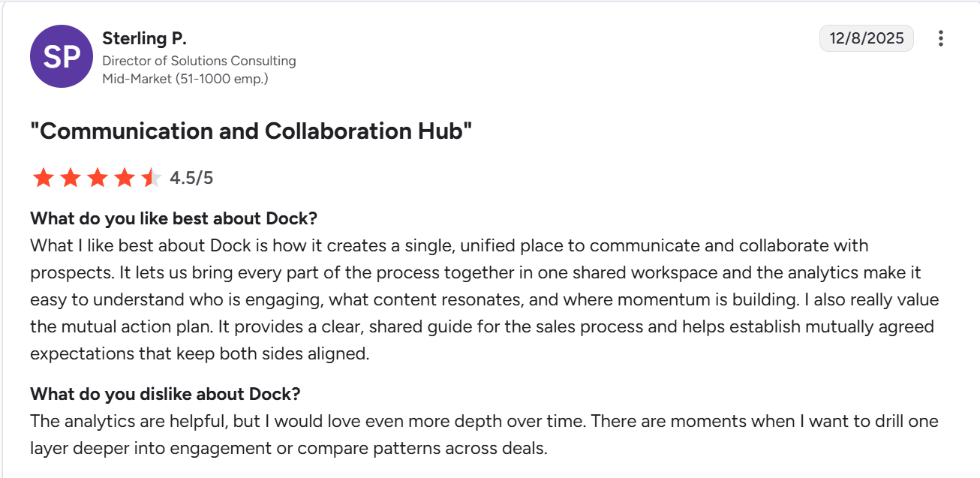The image size is (980, 478).
Task: Click the fourth orange rating star
Action: coord(125,178)
